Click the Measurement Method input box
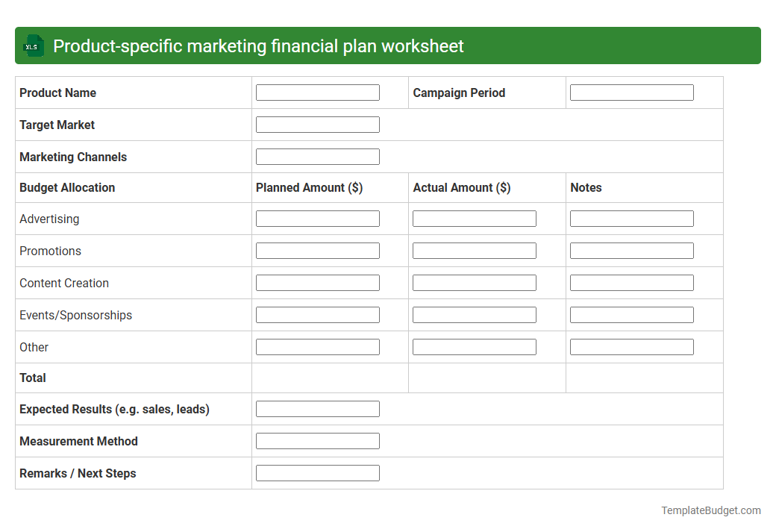 click(317, 440)
